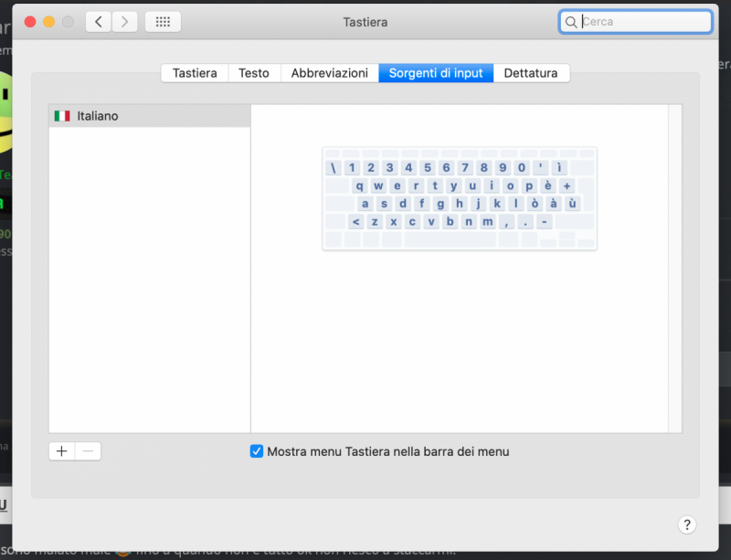This screenshot has height=560, width=731.
Task: Close the Tastiera window with red button
Action: point(30,22)
